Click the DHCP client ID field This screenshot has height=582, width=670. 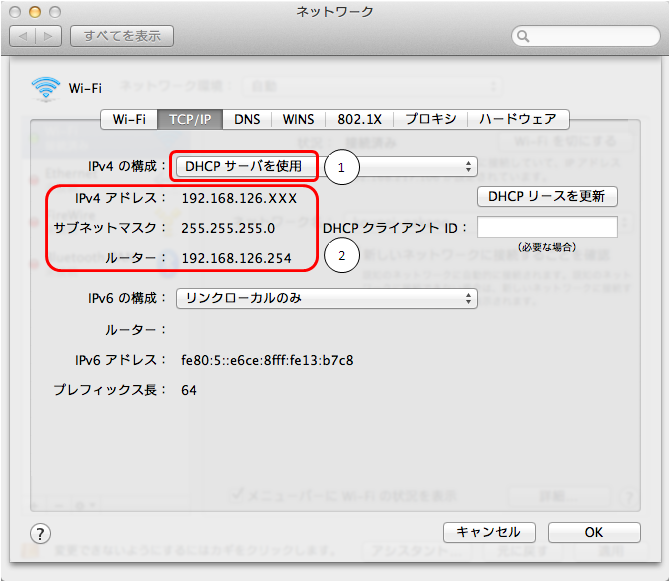click(547, 227)
